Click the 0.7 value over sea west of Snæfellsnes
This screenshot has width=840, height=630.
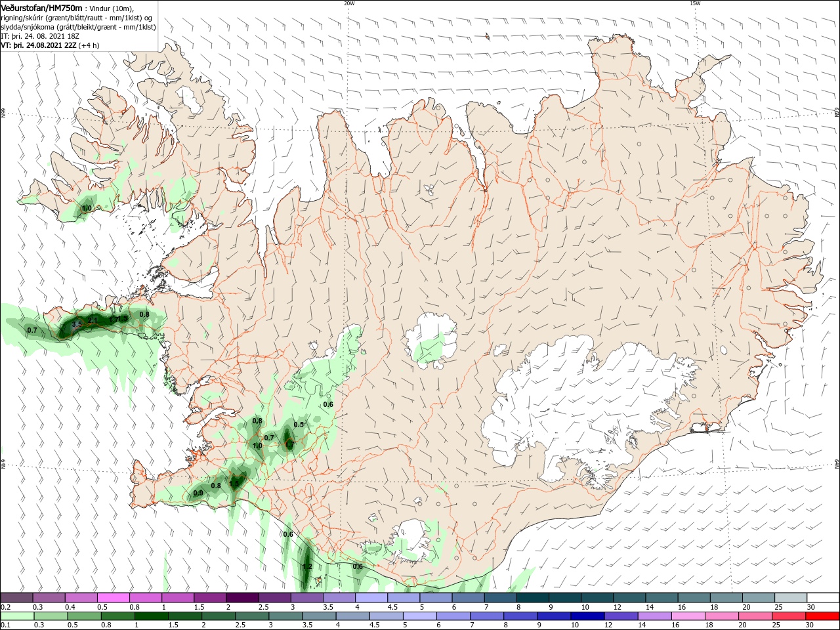(32, 330)
